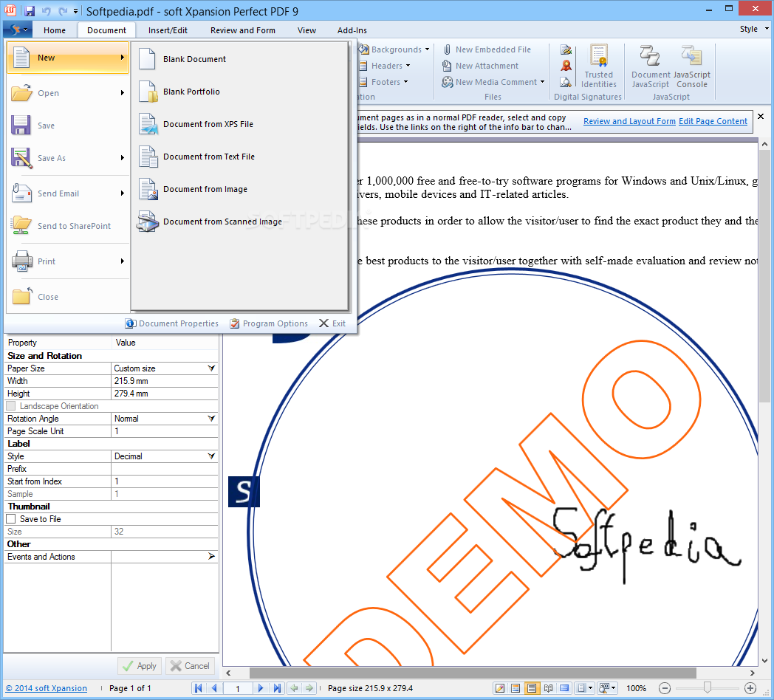
Task: Toggle the highlighted page layout view button
Action: 532,688
